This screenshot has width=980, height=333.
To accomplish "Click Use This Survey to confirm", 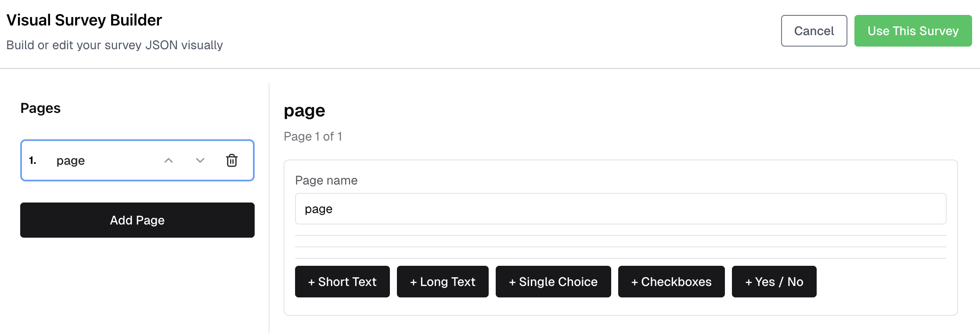I will 913,31.
